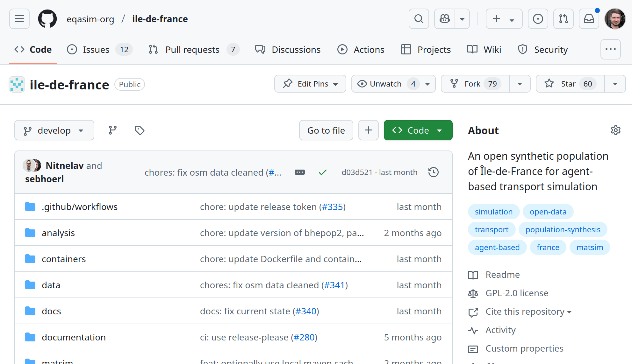View tags using the tag icon

(140, 130)
